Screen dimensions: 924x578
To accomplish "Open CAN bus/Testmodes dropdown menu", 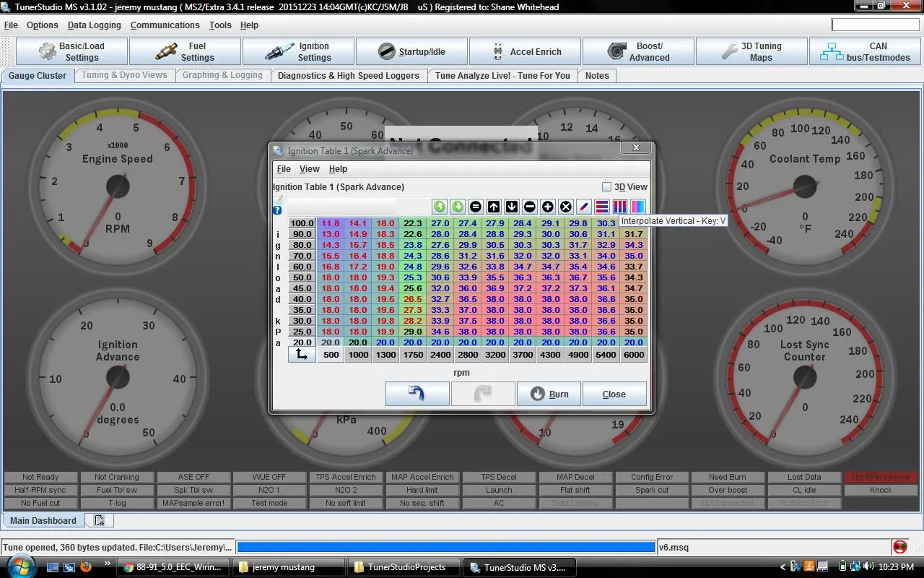I will (x=865, y=51).
